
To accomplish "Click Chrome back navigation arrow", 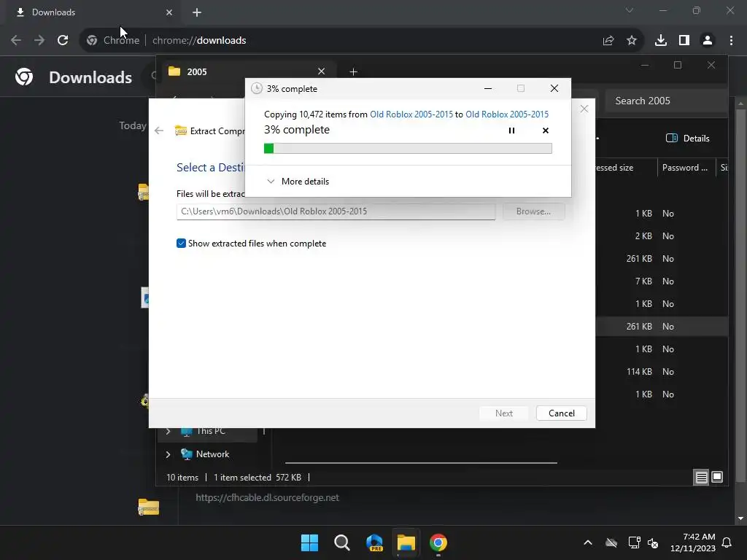I will click(16, 41).
